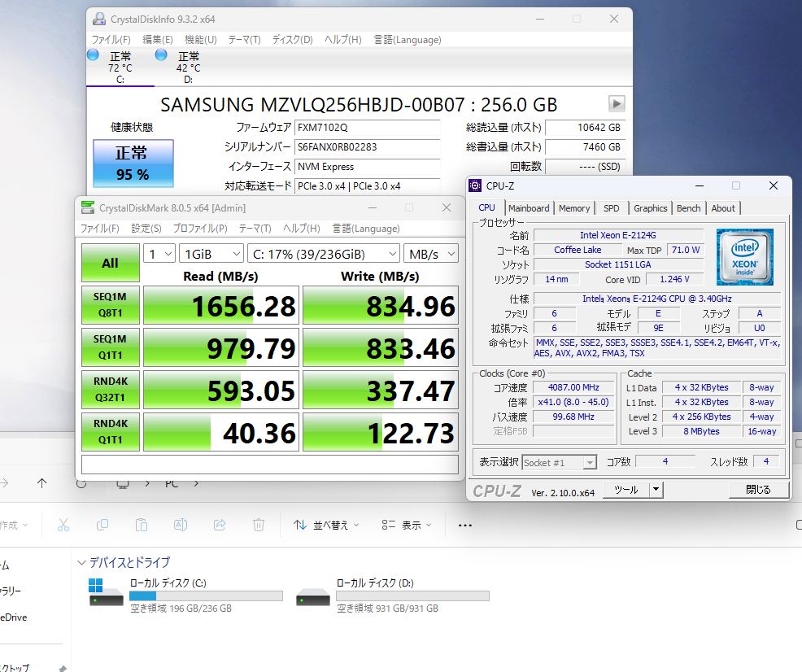Image resolution: width=802 pixels, height=672 pixels.
Task: Click the Delete trash icon in Explorer toolbar
Action: click(259, 525)
